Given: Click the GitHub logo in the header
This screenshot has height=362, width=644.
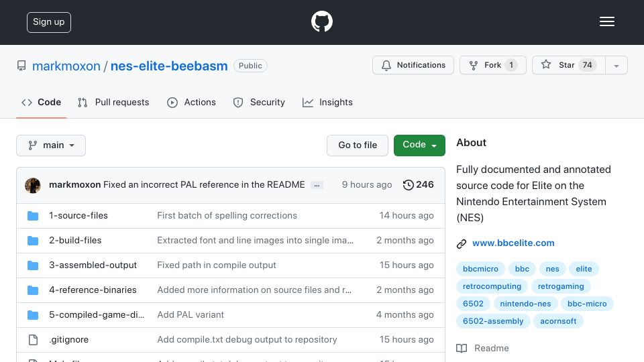Looking at the screenshot, I should (x=321, y=21).
